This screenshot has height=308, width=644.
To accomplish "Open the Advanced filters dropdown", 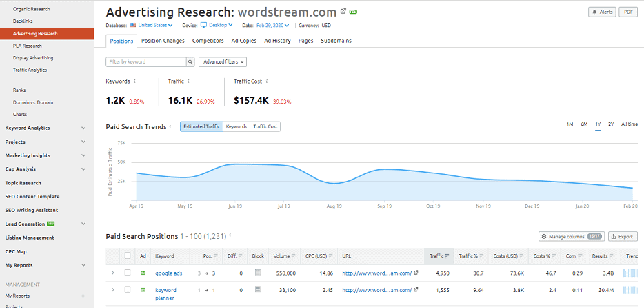I will 223,62.
